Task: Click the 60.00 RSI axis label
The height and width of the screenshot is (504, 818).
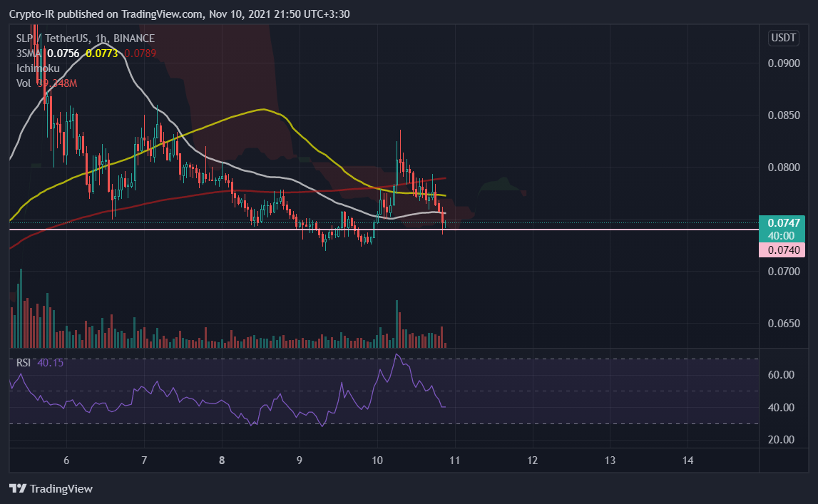Action: (781, 375)
